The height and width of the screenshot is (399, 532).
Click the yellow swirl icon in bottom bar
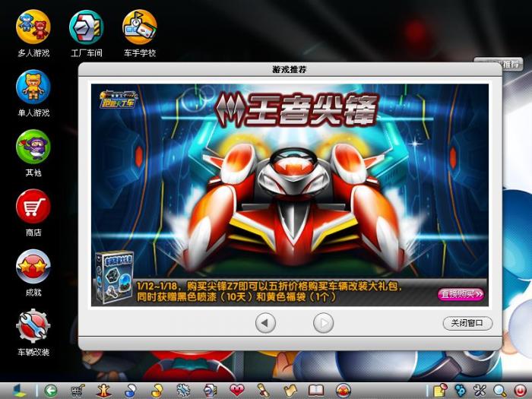point(157,391)
